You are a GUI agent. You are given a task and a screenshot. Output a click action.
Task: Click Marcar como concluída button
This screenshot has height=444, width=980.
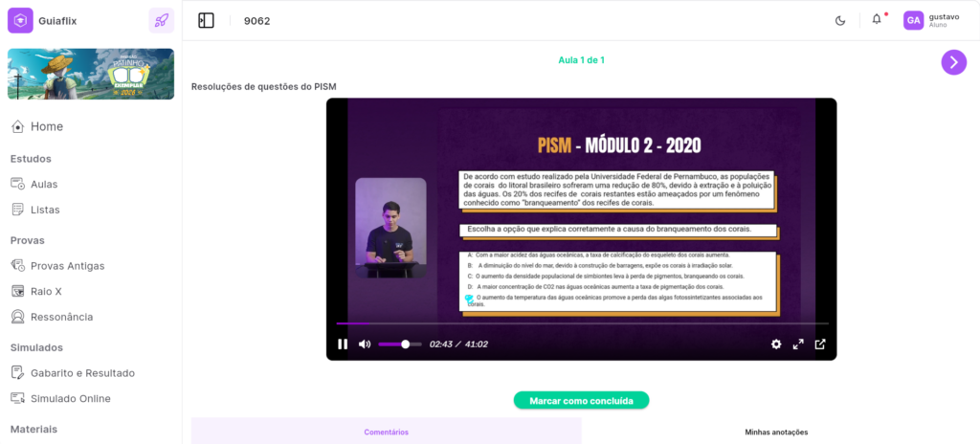tap(581, 400)
